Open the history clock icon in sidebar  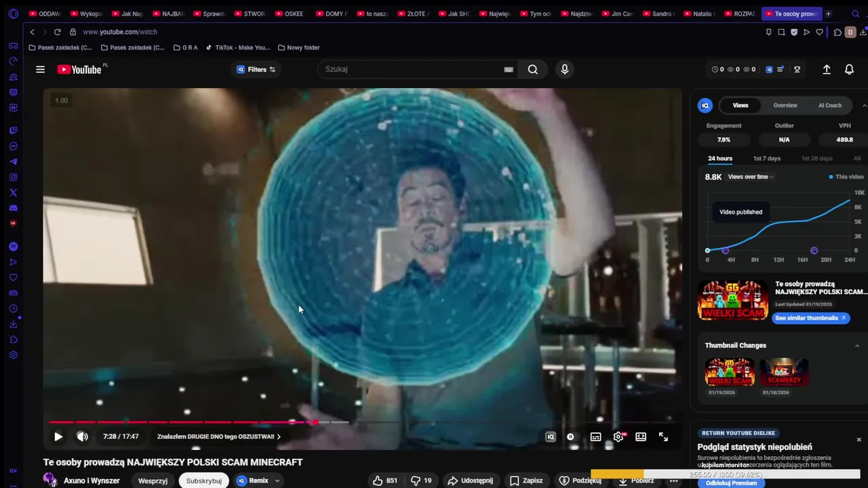[13, 308]
